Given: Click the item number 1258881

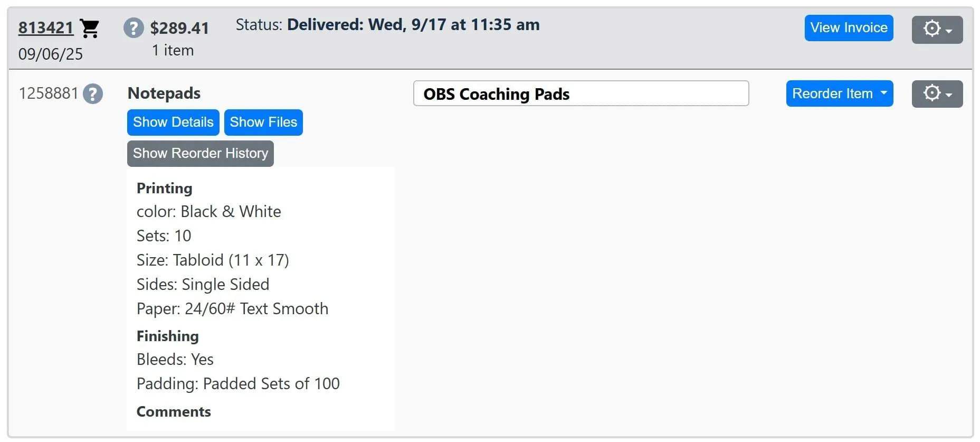Looking at the screenshot, I should tap(49, 93).
